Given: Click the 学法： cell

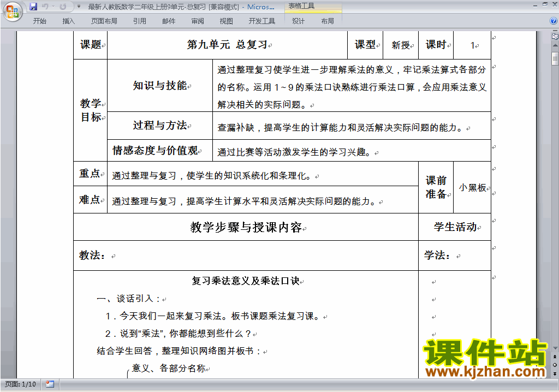Looking at the screenshot, I should [455, 256].
